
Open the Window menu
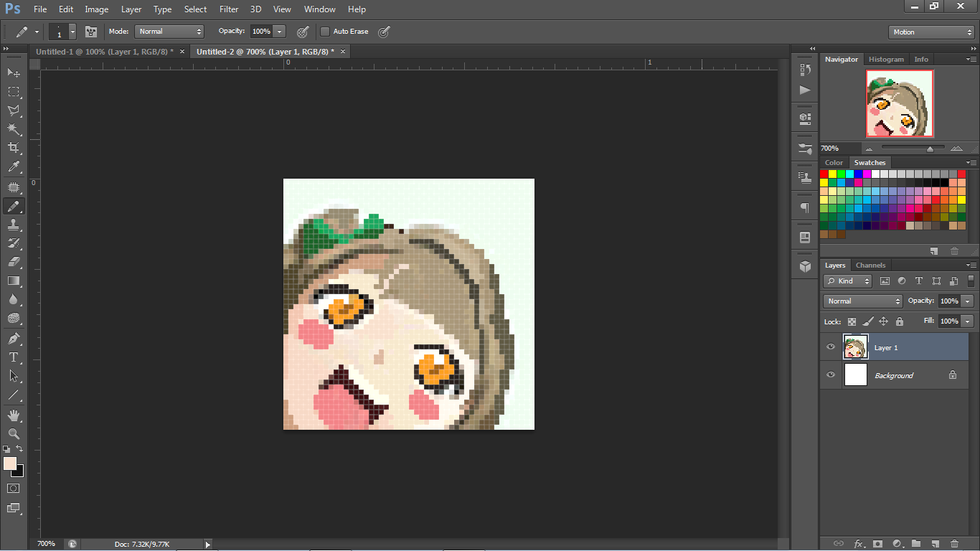(x=320, y=9)
